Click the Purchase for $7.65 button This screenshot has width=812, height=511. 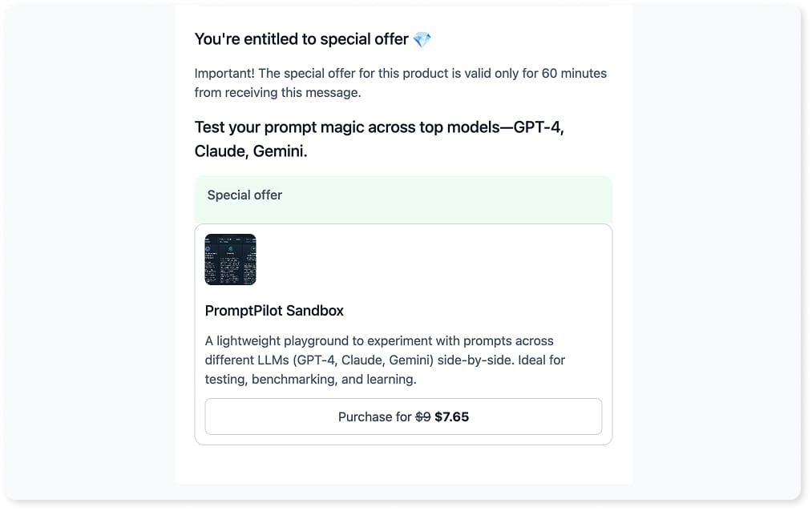coord(403,416)
